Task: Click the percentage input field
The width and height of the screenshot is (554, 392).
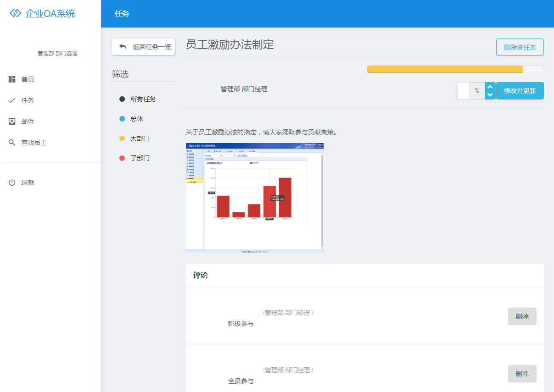Action: click(464, 91)
